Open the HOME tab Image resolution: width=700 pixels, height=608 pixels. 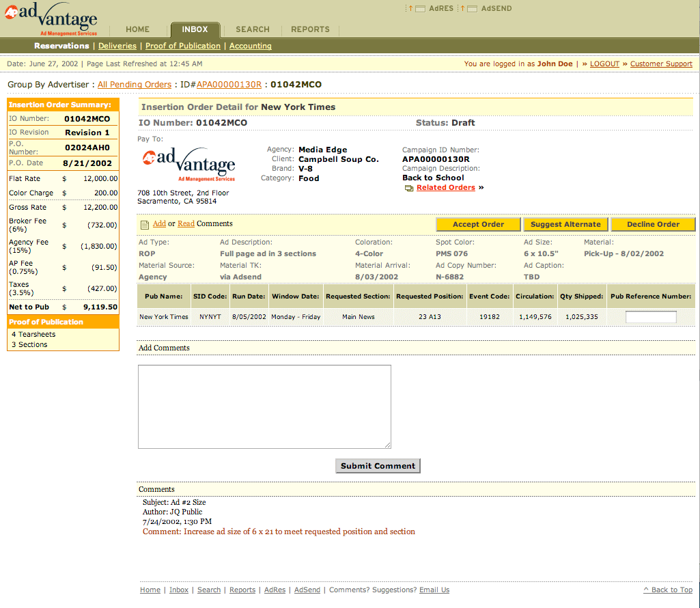(137, 29)
